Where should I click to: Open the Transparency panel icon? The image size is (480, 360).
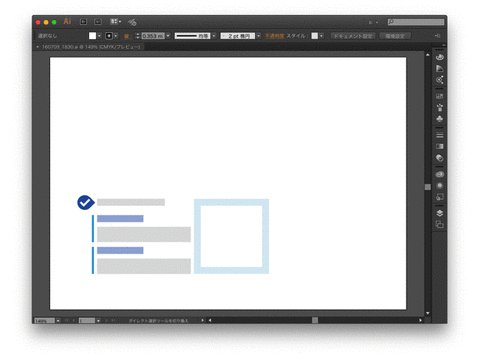click(440, 158)
